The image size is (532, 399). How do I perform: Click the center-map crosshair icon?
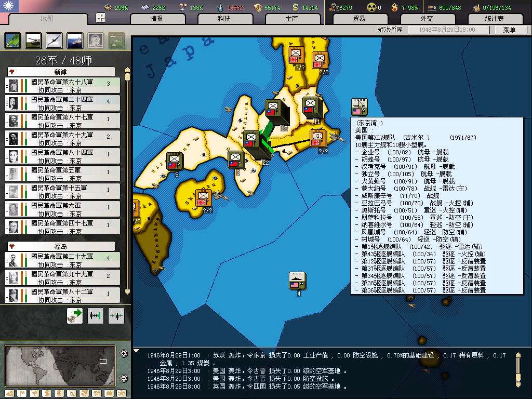point(101,18)
